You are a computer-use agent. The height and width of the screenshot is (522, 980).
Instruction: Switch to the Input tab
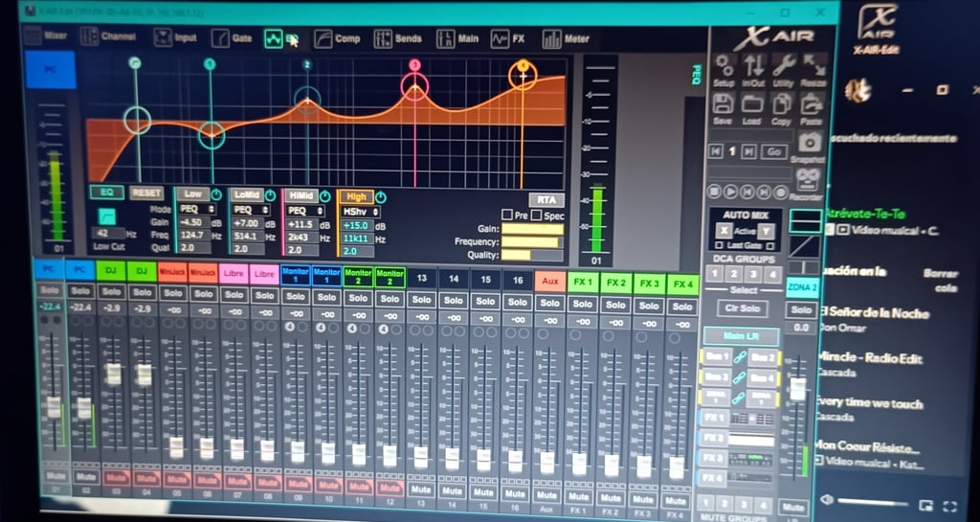pos(176,37)
